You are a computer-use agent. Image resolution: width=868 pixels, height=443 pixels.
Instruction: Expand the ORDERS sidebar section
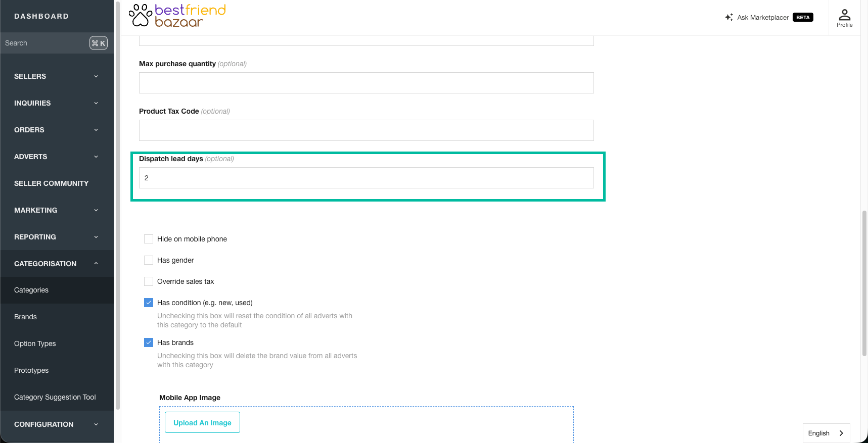click(x=57, y=130)
